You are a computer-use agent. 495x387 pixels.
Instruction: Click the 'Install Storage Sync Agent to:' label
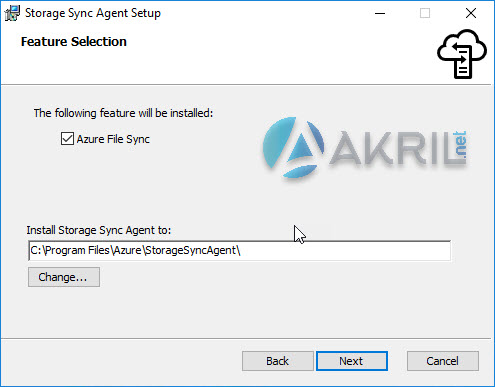tap(99, 230)
